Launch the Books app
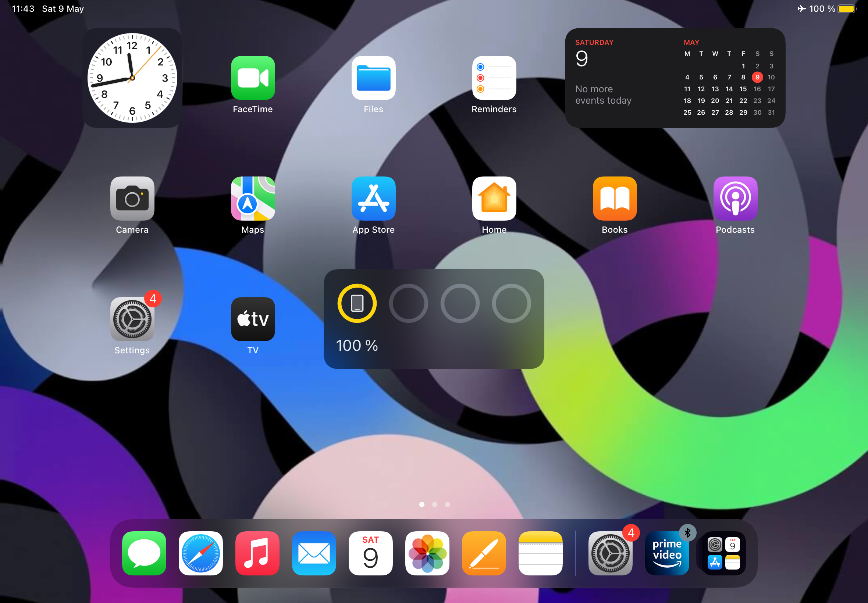 tap(615, 198)
